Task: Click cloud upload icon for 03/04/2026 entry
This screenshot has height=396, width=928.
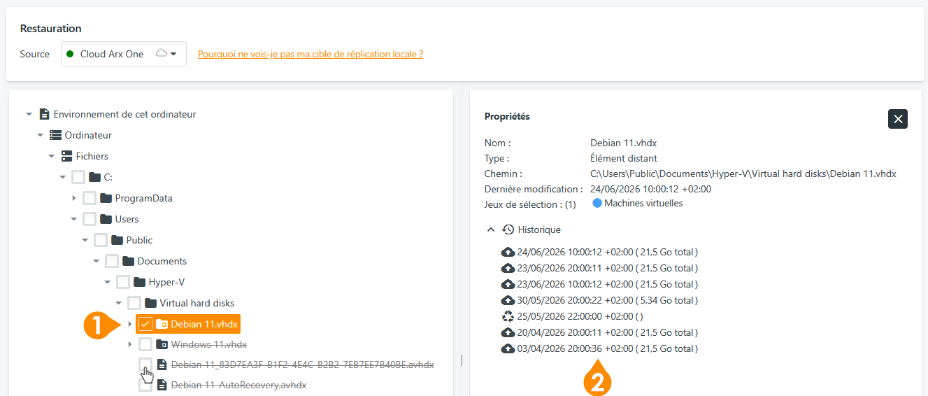Action: (508, 349)
